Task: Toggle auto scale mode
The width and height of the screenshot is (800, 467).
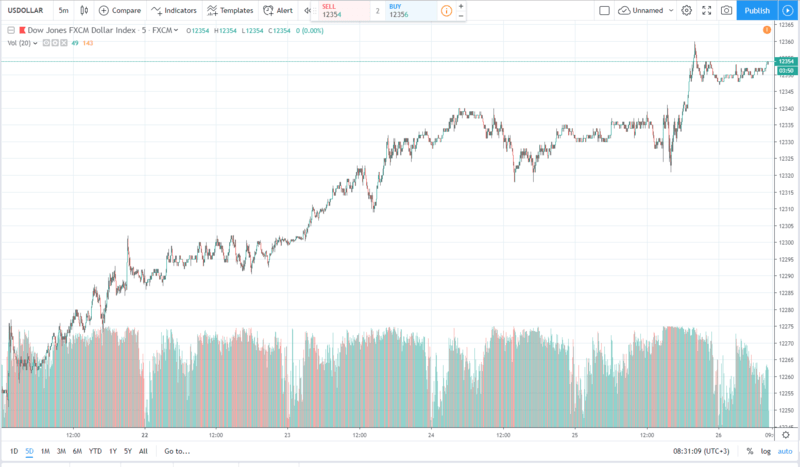Action: [785, 451]
